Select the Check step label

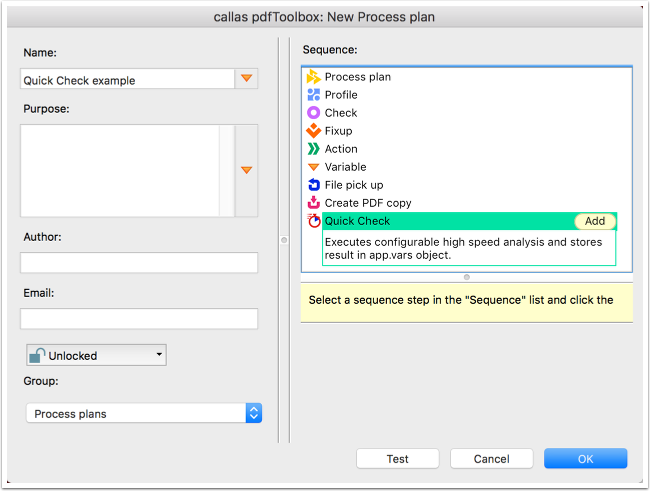point(341,113)
